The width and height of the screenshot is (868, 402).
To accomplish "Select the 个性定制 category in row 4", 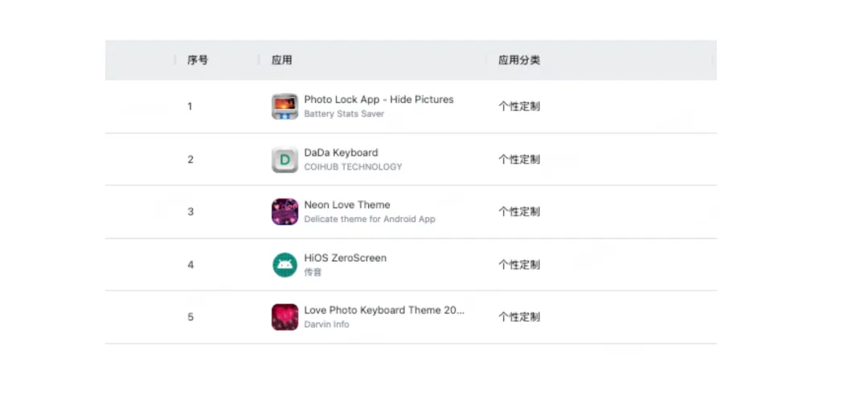I will 519,265.
